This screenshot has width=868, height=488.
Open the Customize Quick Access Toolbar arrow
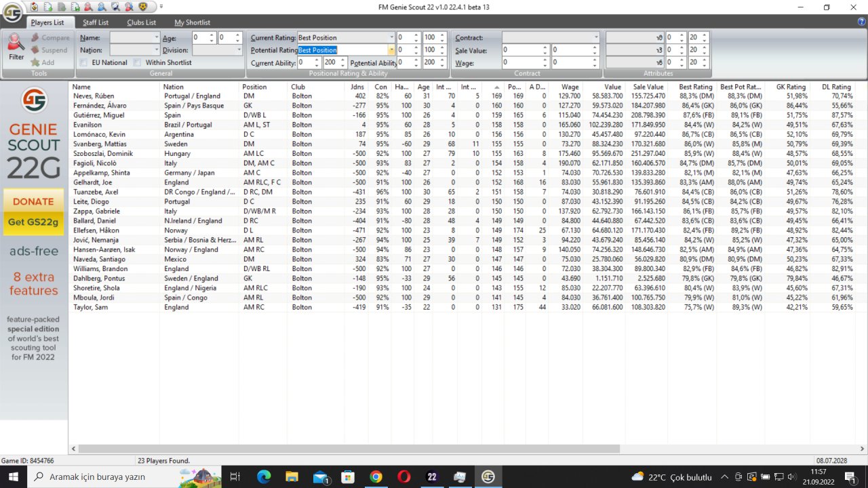(161, 7)
